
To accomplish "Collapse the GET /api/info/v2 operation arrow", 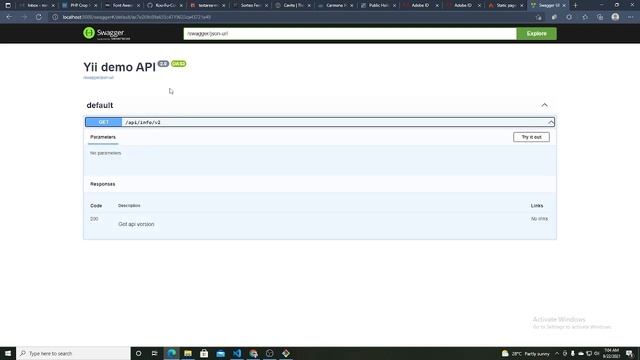I will click(551, 122).
